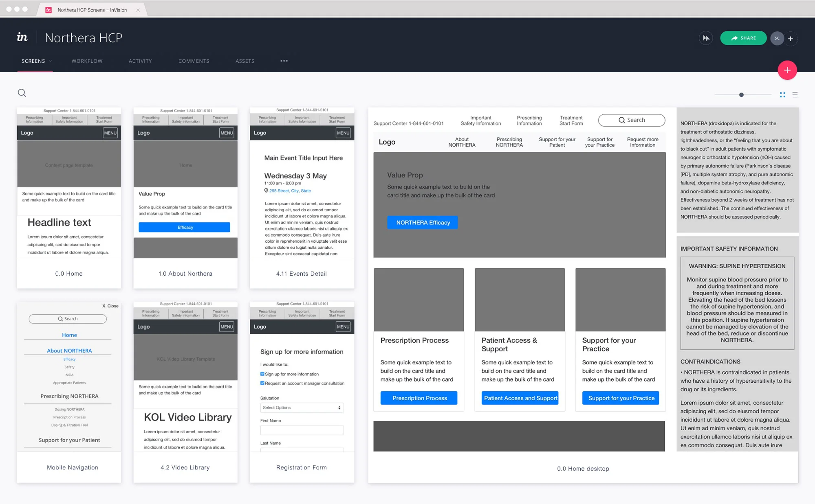Uncheck 'Request an account manager consultation'
Image resolution: width=815 pixels, height=504 pixels.
[x=262, y=383]
